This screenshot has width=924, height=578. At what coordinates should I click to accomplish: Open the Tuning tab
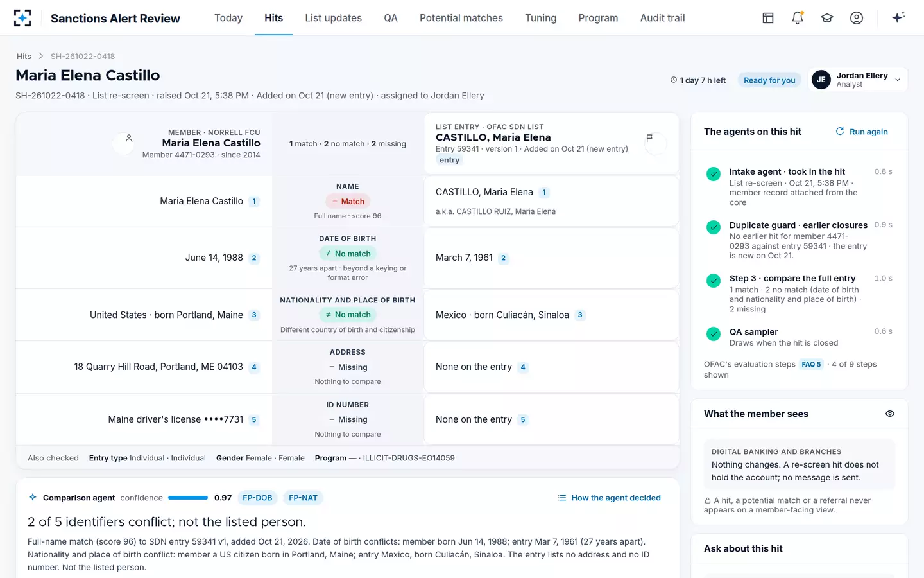541,18
